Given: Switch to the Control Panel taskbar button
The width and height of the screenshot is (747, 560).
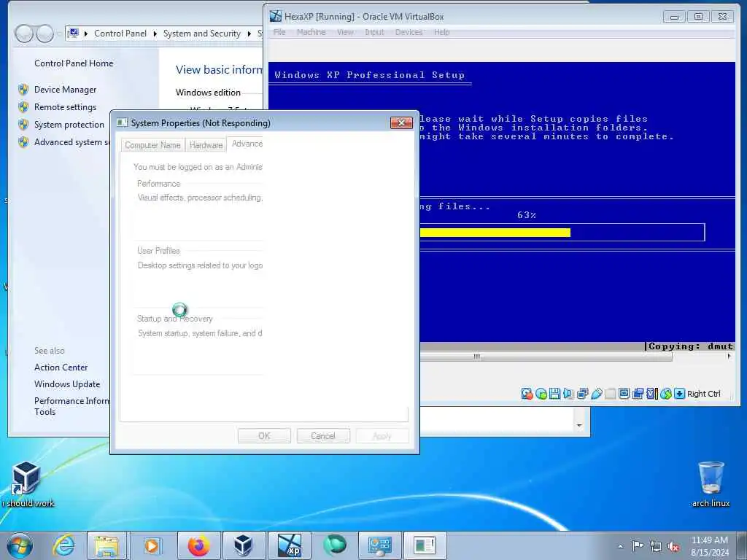Looking at the screenshot, I should coord(380,545).
